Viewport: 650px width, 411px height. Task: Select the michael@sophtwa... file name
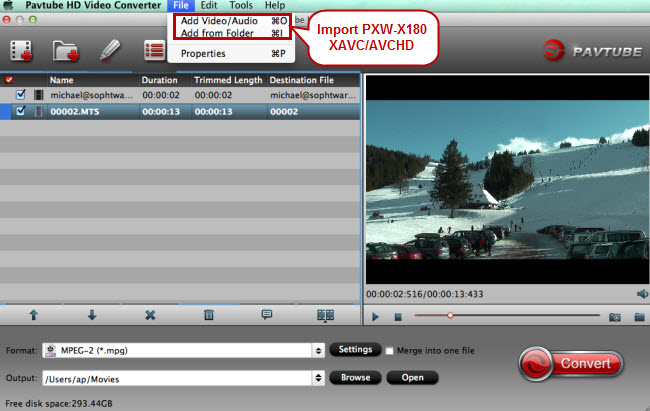(92, 95)
